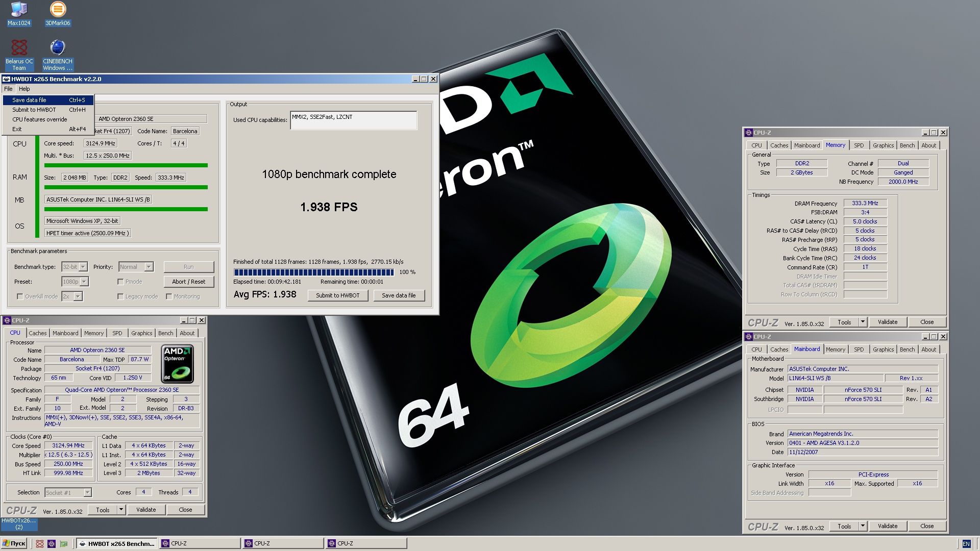
Task: Click the green RAM status bar
Action: coord(126,187)
